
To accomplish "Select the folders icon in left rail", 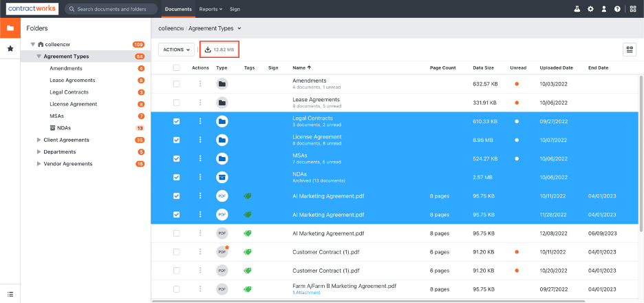I will pyautogui.click(x=10, y=28).
